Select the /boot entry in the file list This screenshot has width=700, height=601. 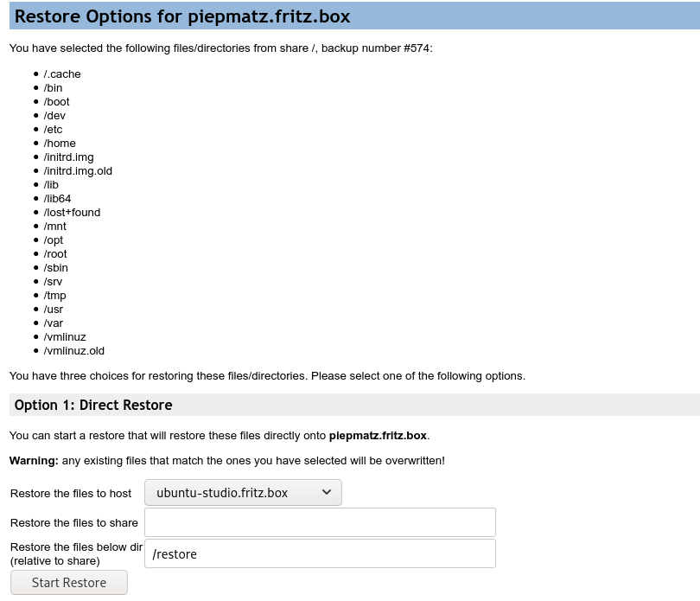coord(57,101)
